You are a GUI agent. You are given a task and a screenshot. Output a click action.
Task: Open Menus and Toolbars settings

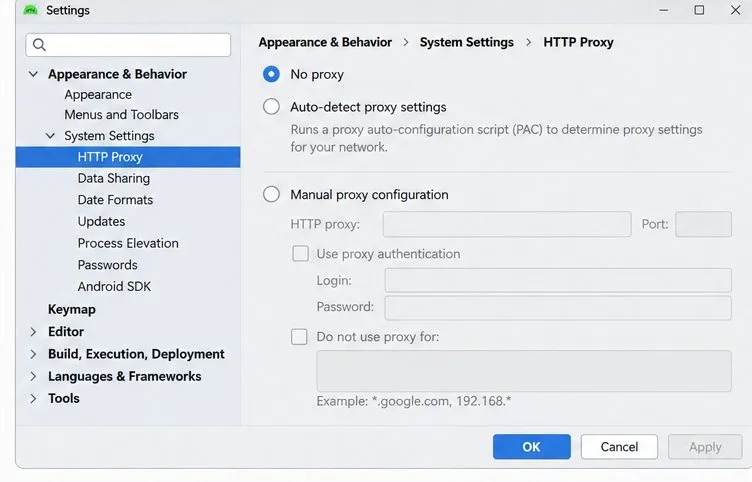coord(121,115)
